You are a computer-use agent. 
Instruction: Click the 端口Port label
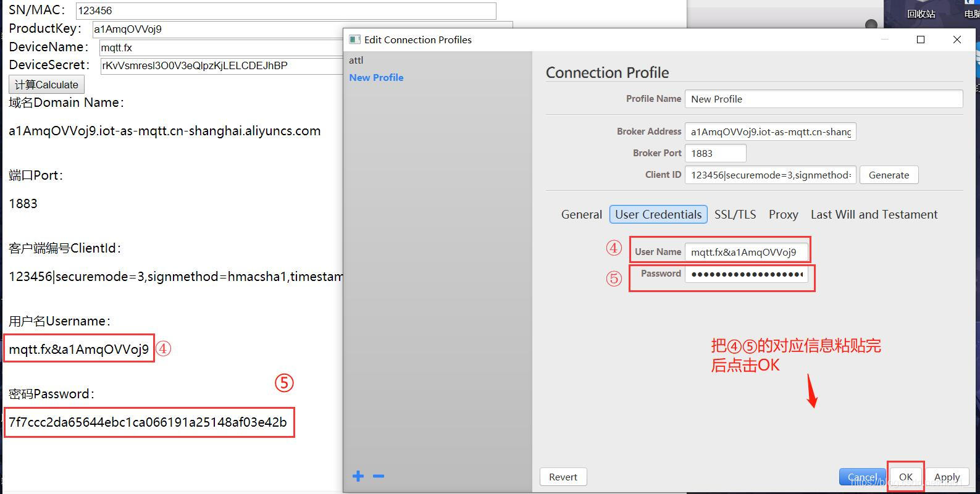coord(36,175)
